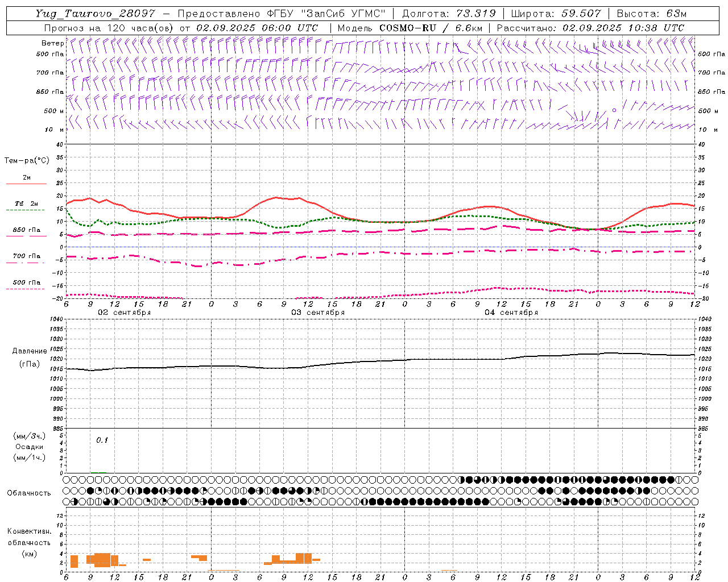The image size is (728, 582).
Task: Click the Осадки precipitation label
Action: pyautogui.click(x=30, y=447)
